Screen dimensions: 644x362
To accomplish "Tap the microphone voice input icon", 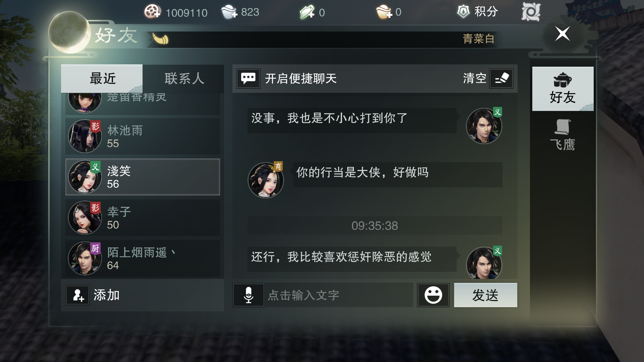I will click(249, 295).
